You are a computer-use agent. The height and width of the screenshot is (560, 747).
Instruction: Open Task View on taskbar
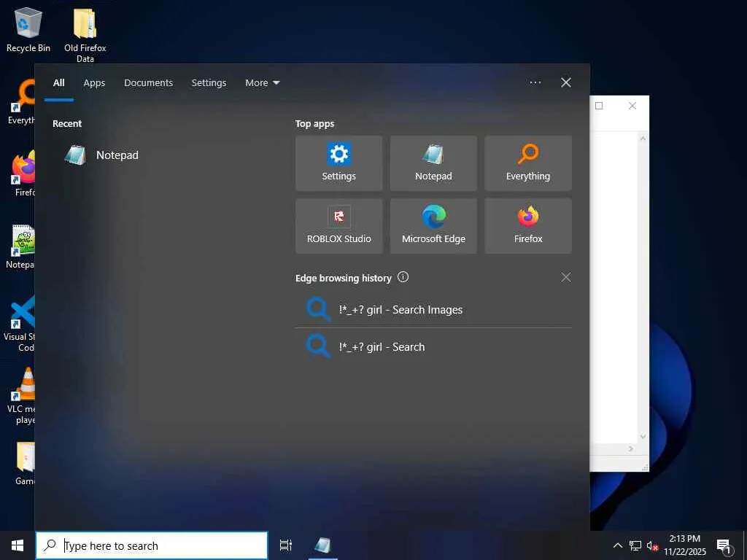click(x=286, y=545)
